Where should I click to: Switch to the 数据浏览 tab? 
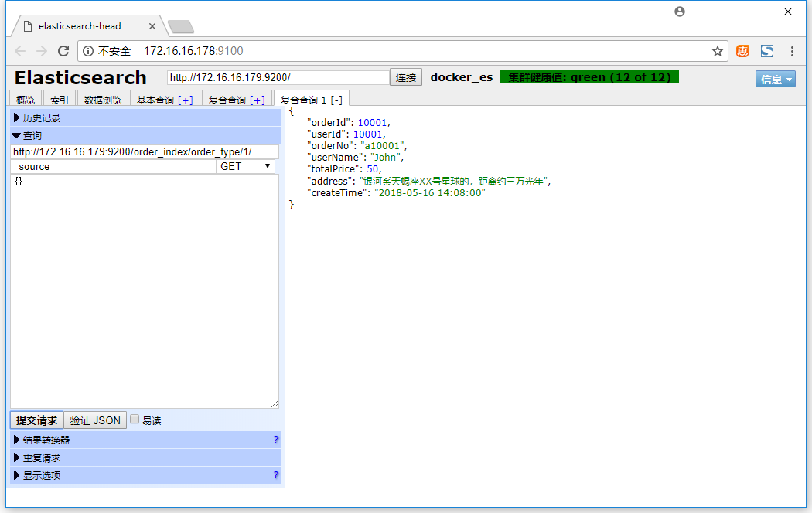(102, 100)
